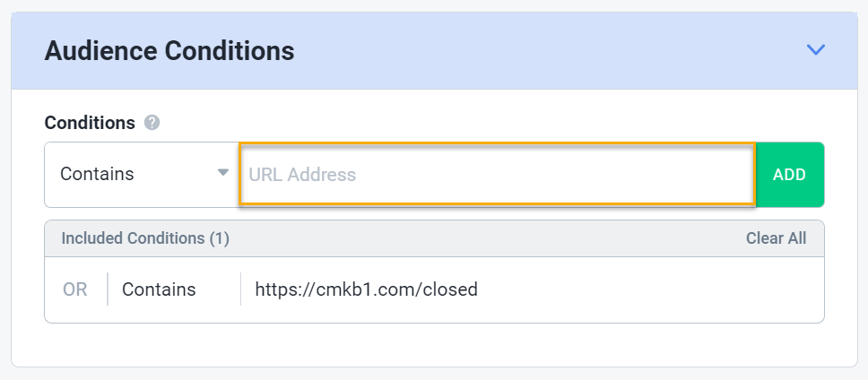868x380 pixels.
Task: Click the URL Address placeholder text
Action: 302,175
